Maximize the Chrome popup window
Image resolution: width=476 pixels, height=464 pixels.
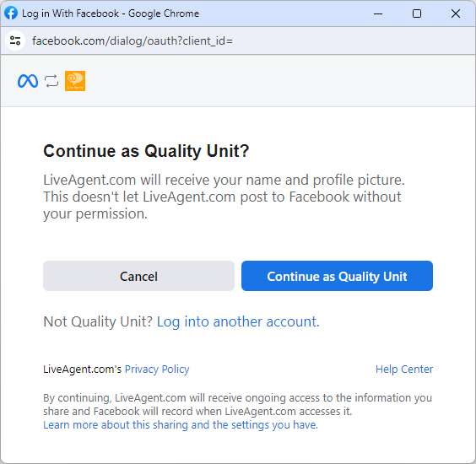(x=417, y=13)
